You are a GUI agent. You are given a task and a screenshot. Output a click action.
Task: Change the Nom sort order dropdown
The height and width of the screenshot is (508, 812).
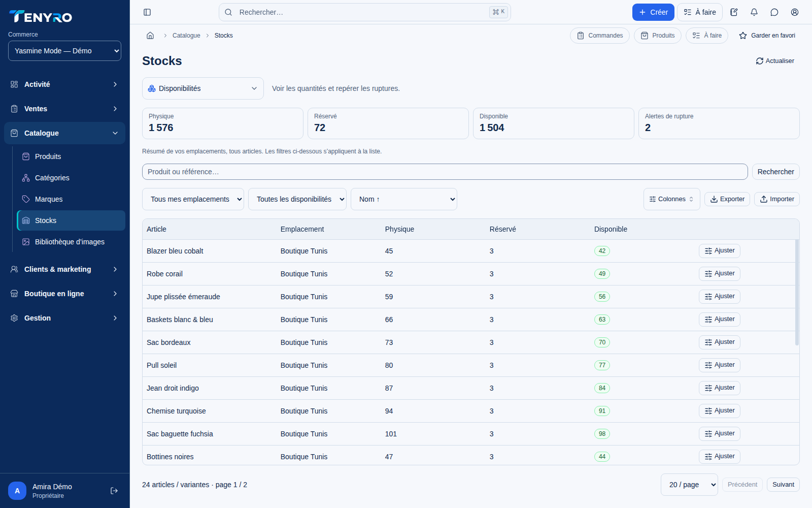click(404, 199)
